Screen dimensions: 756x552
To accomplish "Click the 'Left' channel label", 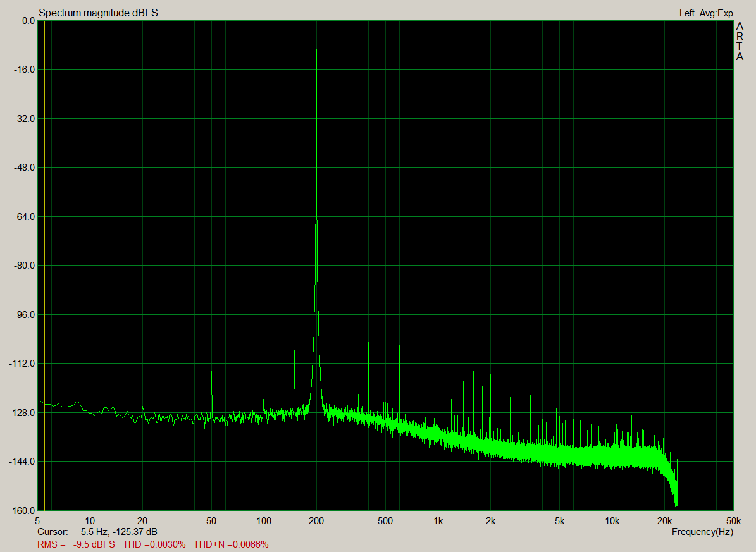I will click(x=686, y=13).
